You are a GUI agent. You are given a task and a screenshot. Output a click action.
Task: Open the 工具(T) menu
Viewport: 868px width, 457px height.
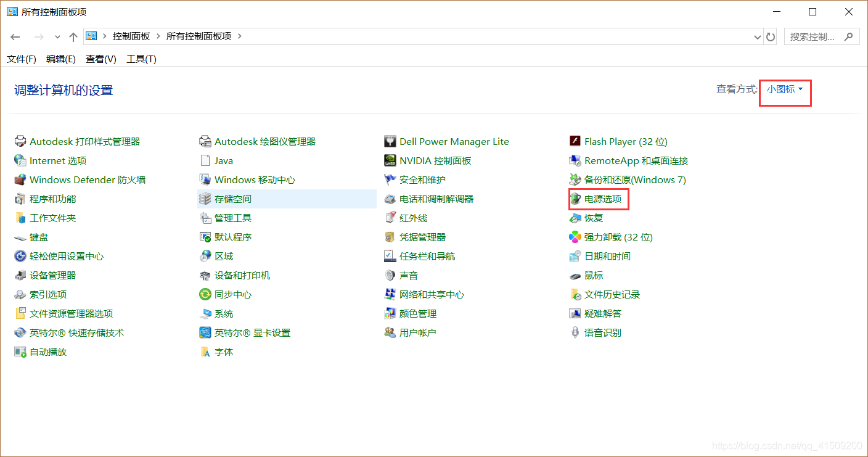tap(141, 59)
